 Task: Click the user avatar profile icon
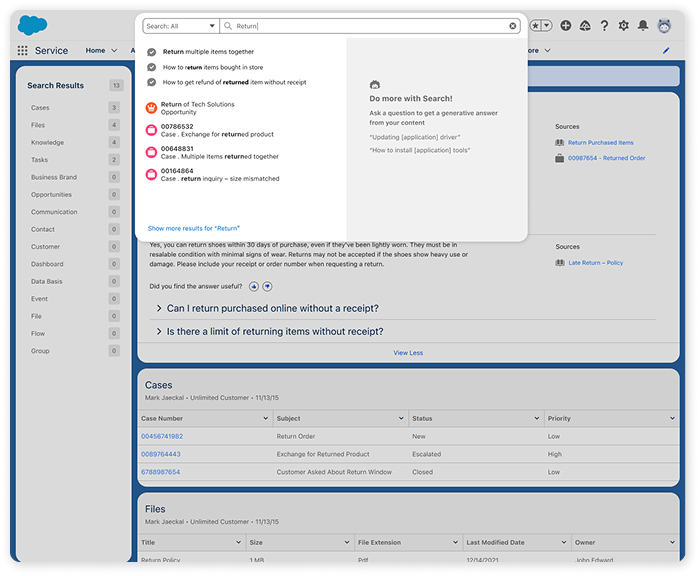[x=664, y=26]
